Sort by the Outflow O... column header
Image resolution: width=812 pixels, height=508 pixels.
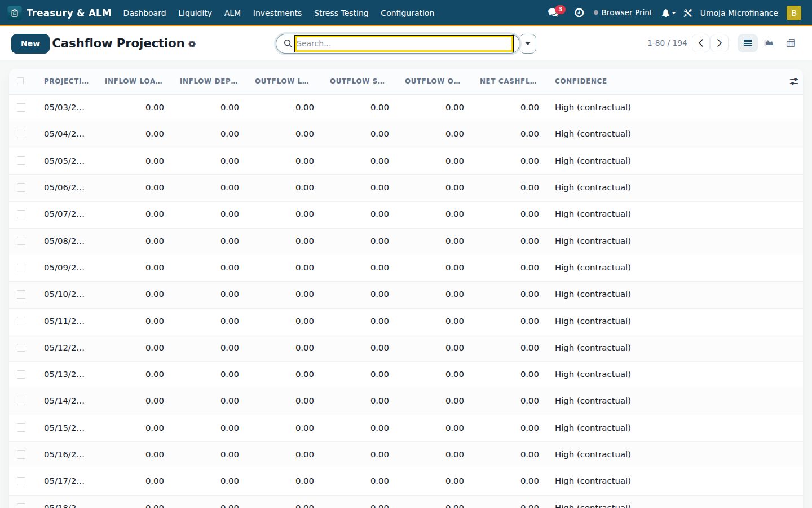click(x=433, y=81)
